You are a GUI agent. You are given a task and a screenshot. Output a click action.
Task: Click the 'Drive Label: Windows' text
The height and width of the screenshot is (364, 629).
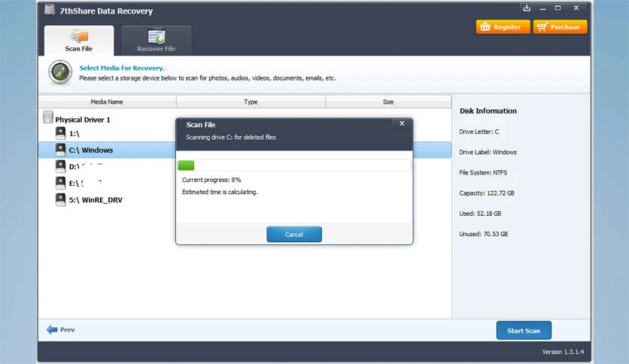click(x=488, y=152)
